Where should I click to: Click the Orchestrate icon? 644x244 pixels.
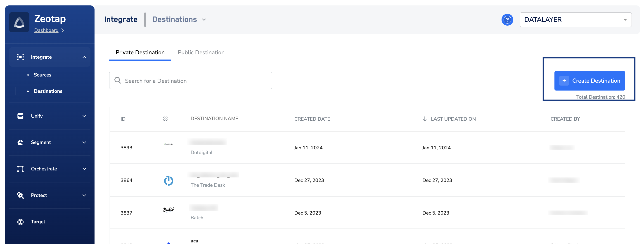click(x=21, y=169)
